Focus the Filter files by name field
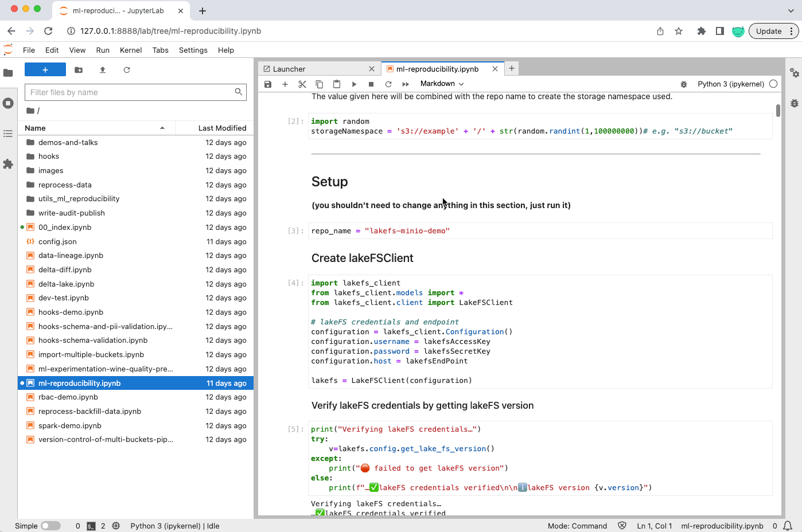 135,92
